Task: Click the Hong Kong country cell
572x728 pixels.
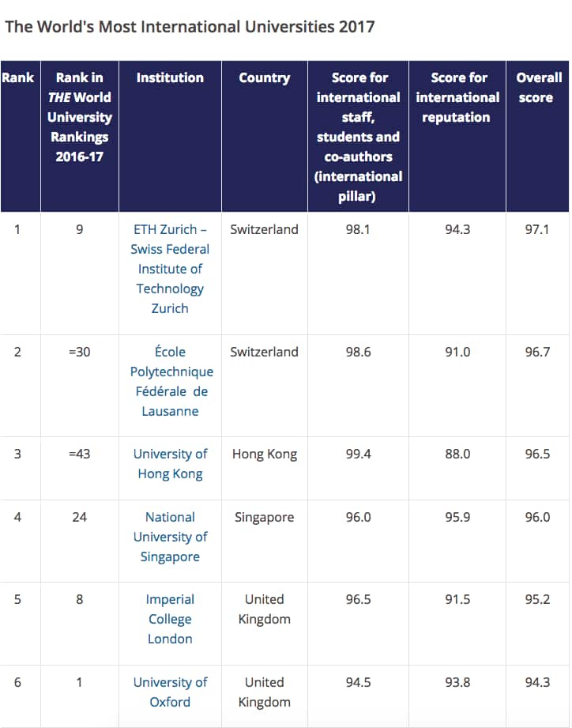Action: (x=265, y=454)
